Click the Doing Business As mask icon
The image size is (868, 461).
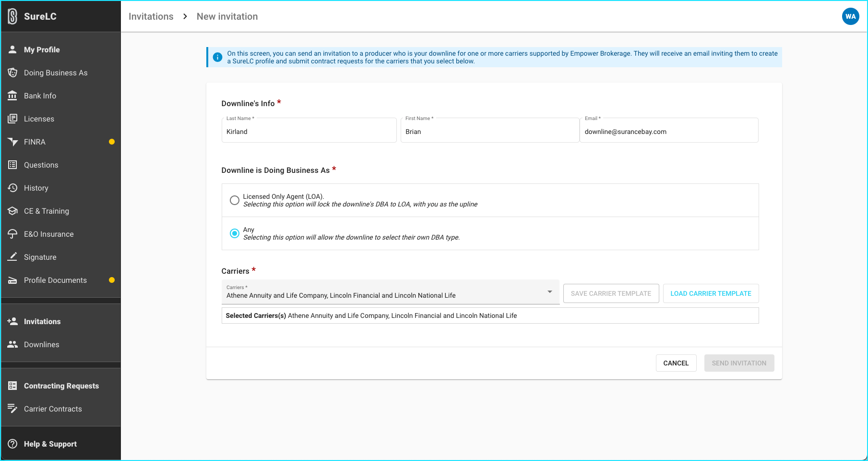pos(13,73)
